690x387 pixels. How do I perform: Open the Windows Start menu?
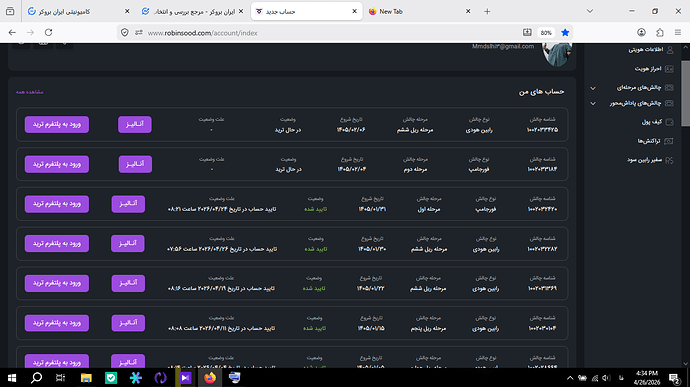(x=12, y=378)
